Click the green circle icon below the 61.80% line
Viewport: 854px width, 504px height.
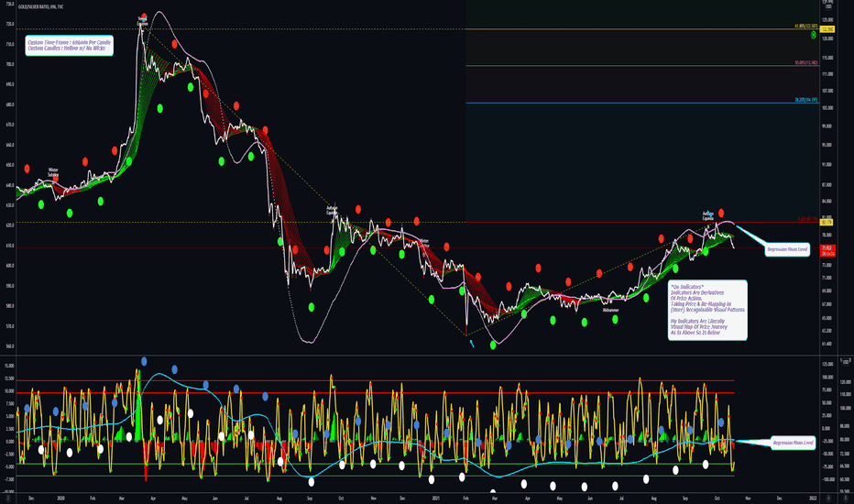[813, 35]
